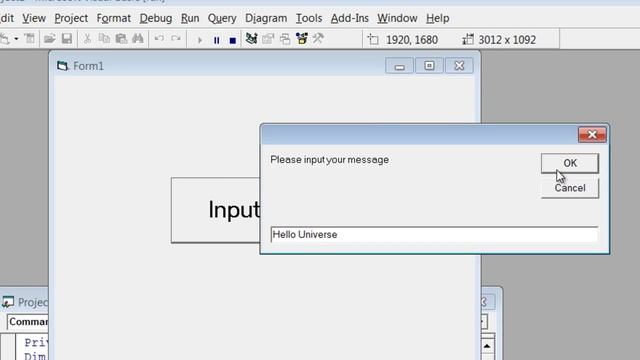
Task: Click the Please input your message prompt
Action: click(x=329, y=160)
